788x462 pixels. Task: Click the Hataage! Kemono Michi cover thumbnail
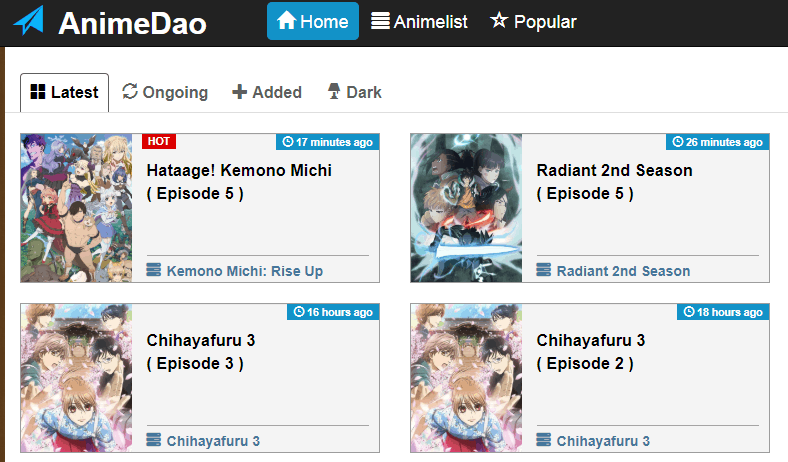76,208
